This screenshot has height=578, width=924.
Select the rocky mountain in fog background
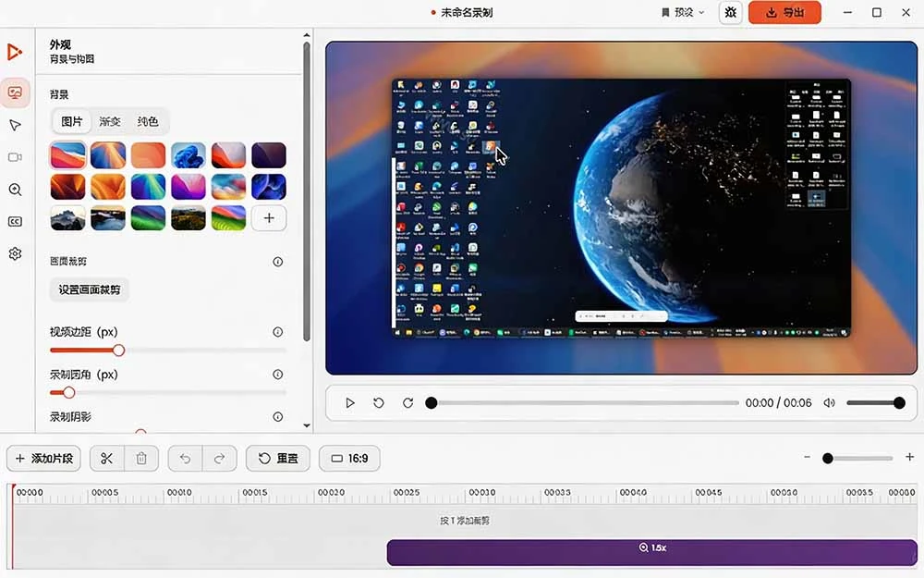coord(67,218)
